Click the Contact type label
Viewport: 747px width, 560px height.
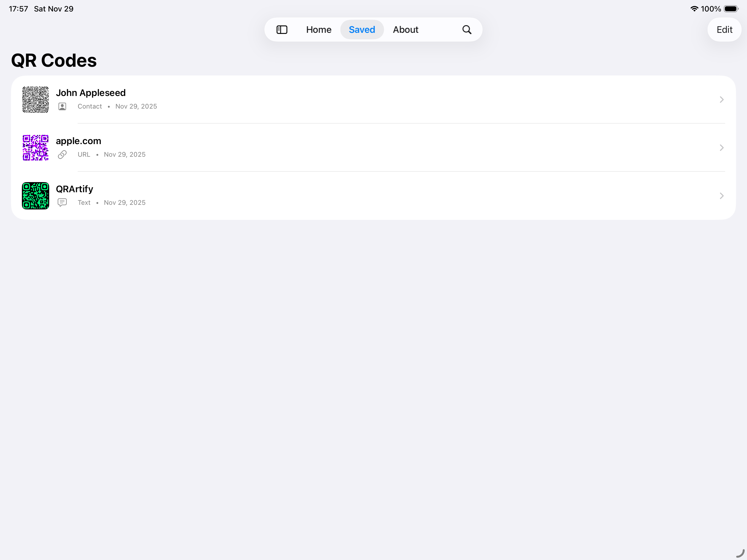point(89,106)
